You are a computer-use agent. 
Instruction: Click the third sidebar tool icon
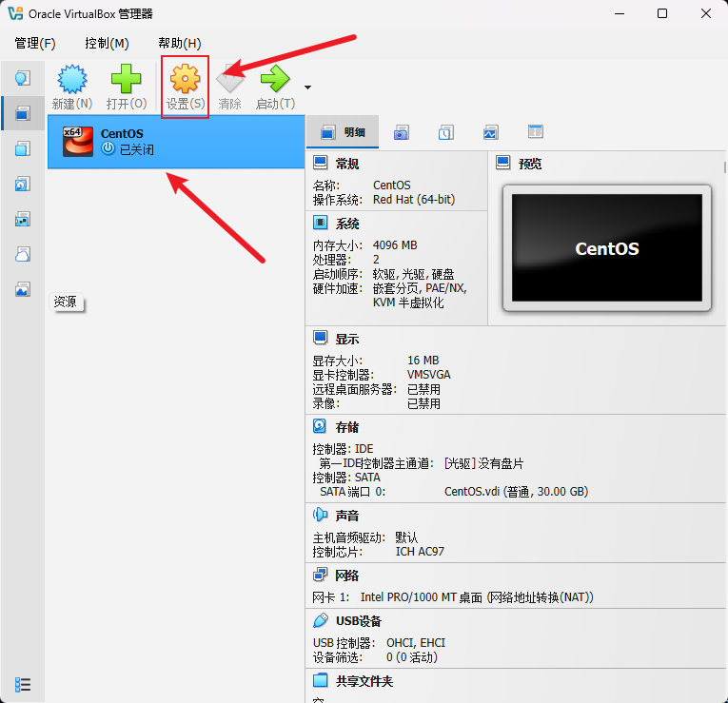pyautogui.click(x=22, y=148)
